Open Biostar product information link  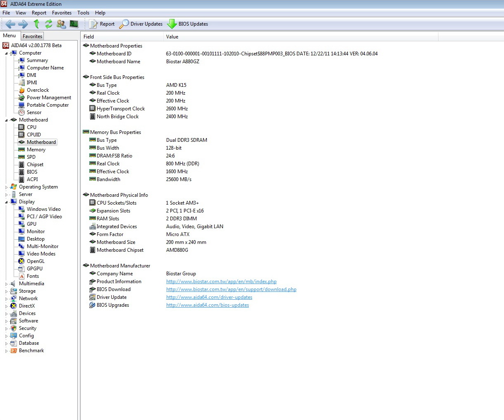click(x=221, y=282)
